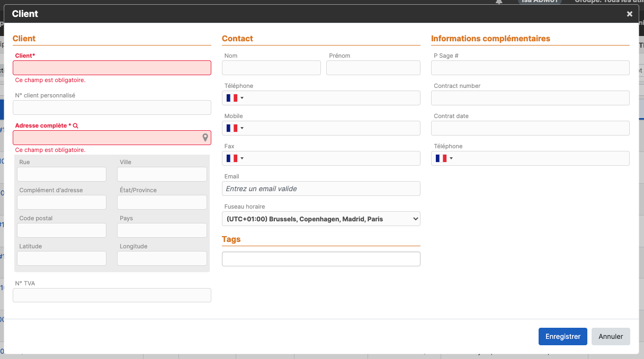Click the Rue input field
Image resolution: width=644 pixels, height=359 pixels.
pos(61,174)
